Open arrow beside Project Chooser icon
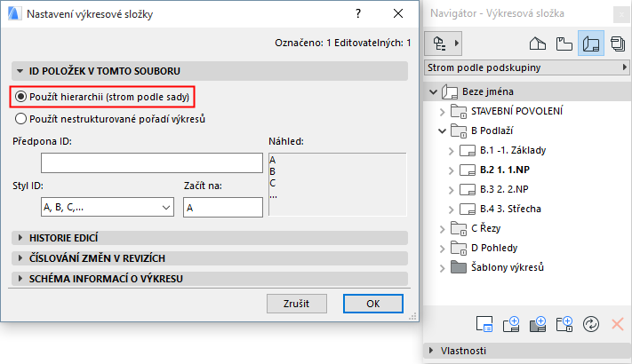This screenshot has width=632, height=364. coord(456,44)
